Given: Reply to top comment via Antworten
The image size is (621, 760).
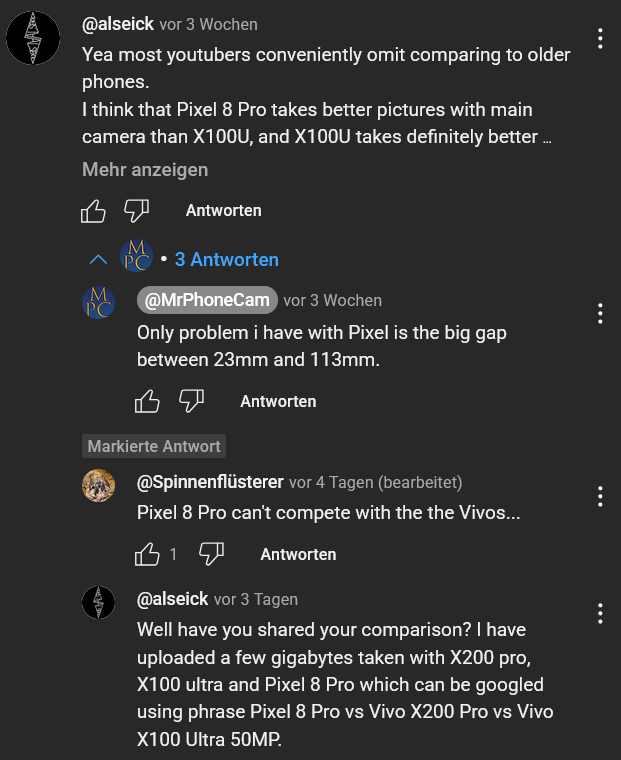Looking at the screenshot, I should pos(223,211).
